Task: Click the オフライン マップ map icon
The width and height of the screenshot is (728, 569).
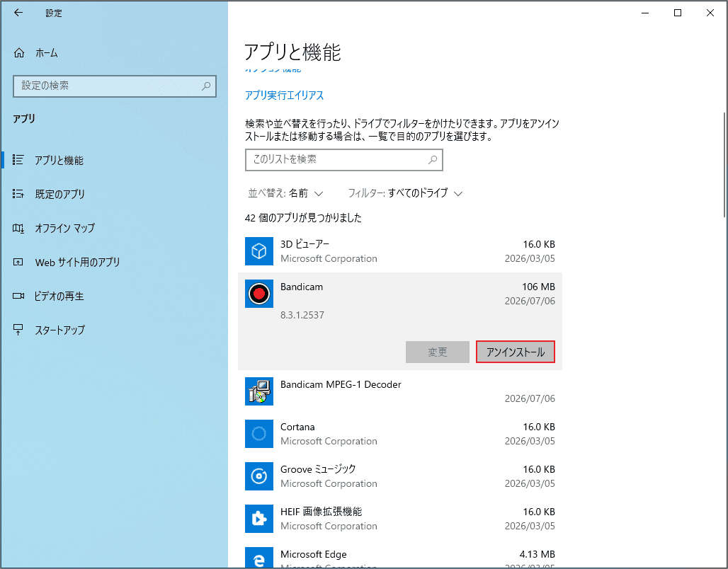Action: (18, 228)
